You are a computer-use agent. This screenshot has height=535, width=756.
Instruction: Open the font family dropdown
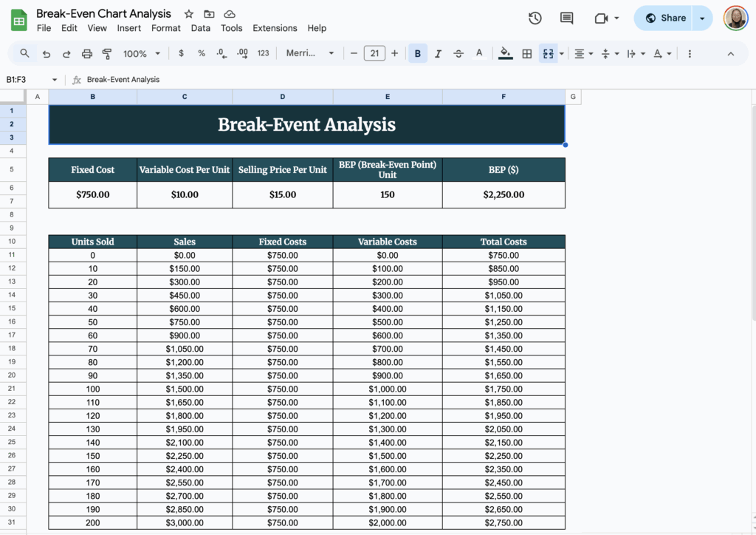[303, 53]
